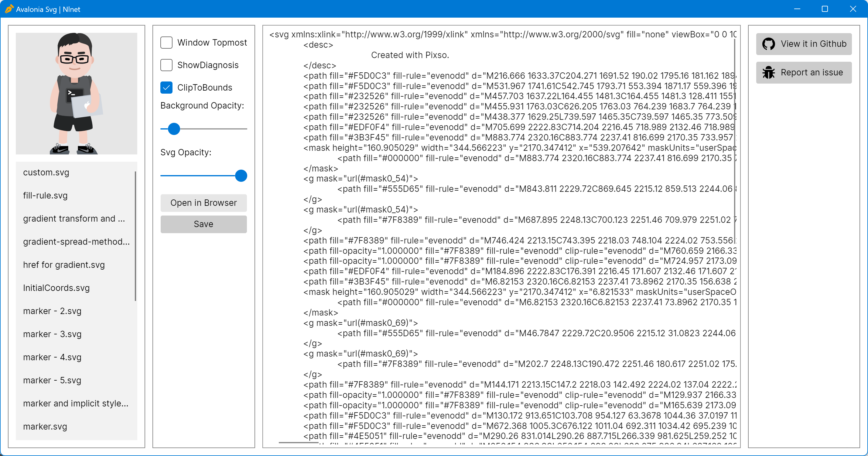Click the Svg Opacity slider thumb
Viewport: 868px width, 456px height.
click(241, 176)
